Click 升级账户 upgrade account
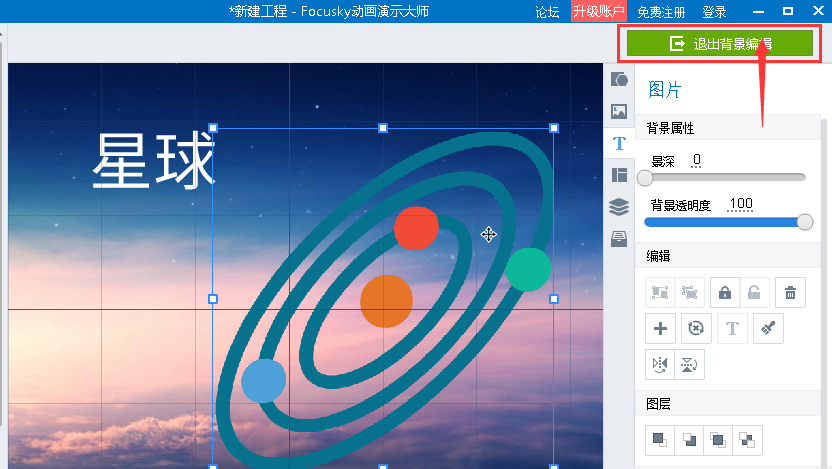Viewport: 832px width, 469px height. click(x=599, y=11)
